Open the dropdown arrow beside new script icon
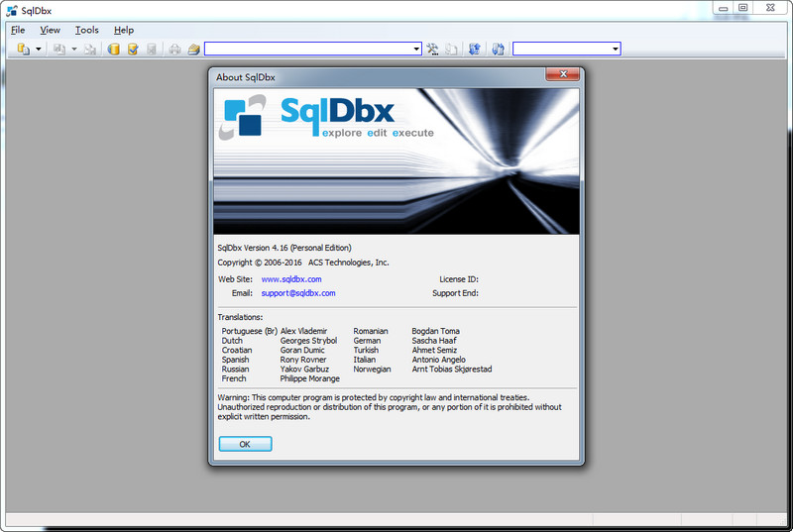Screen dimensions: 793x532 pyautogui.click(x=38, y=49)
